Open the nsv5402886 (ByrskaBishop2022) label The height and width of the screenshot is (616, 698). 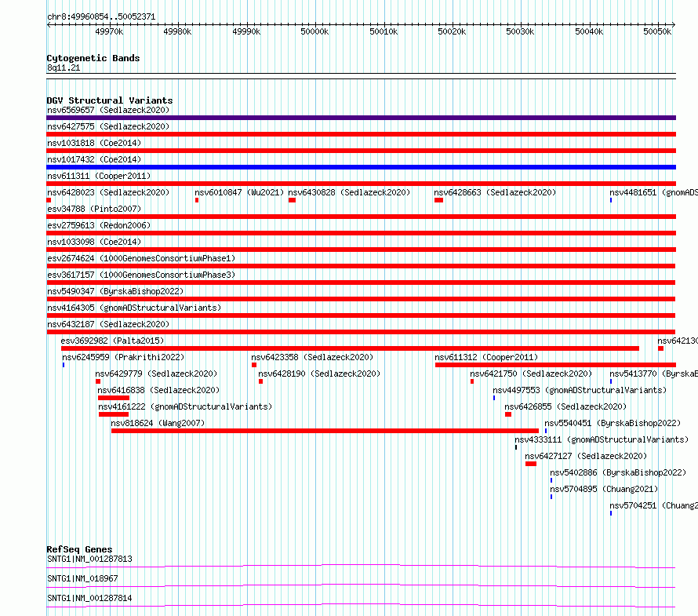point(618,472)
